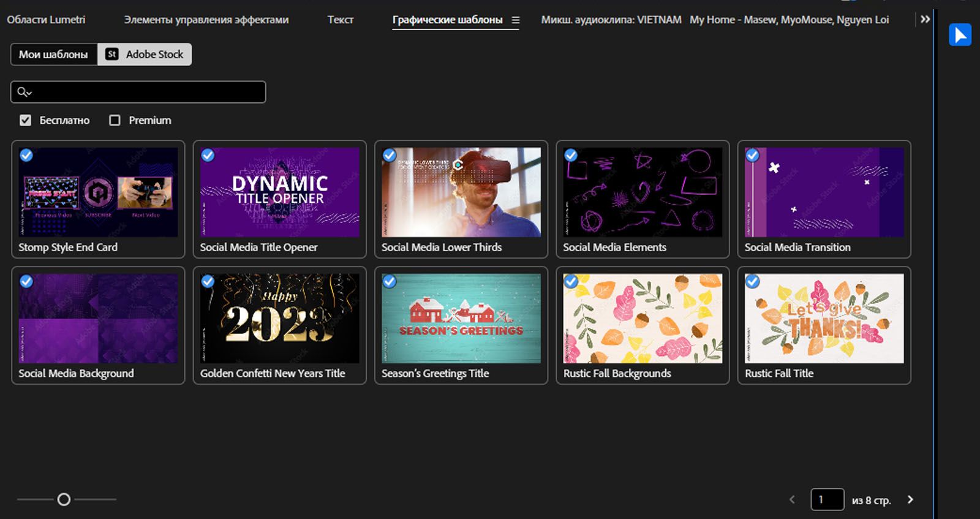980x519 pixels.
Task: Open the Области Lumetri panel tab
Action: (46, 20)
